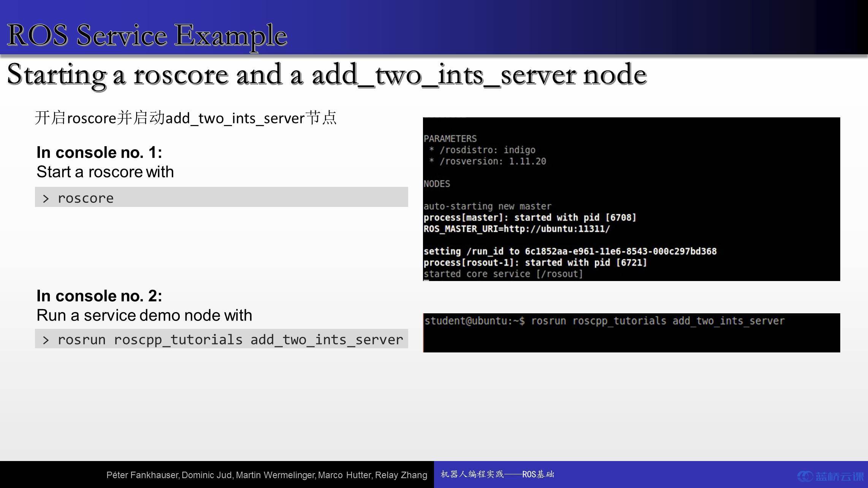Click the Chinese line '开启roscore并启动add_two_ints_server节点'
The height and width of the screenshot is (488, 868).
click(x=185, y=118)
